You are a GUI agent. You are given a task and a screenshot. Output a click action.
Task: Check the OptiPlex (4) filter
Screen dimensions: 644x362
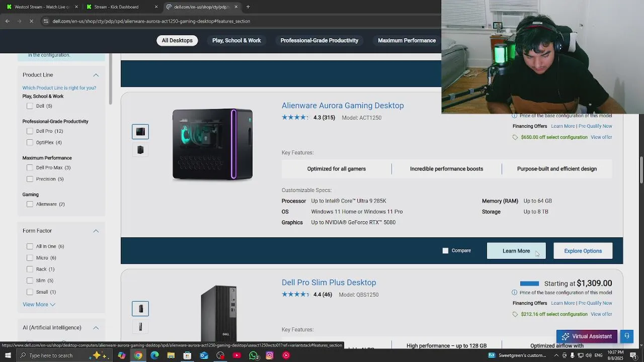coord(30,142)
